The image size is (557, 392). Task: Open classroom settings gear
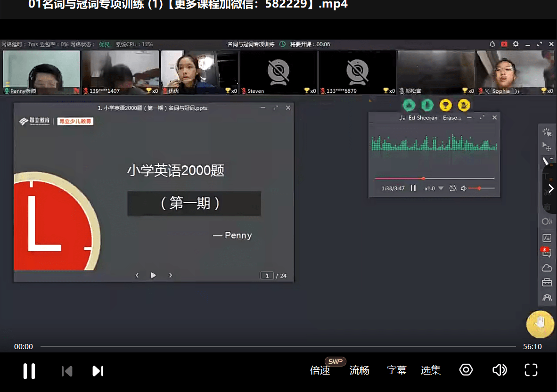pos(516,44)
